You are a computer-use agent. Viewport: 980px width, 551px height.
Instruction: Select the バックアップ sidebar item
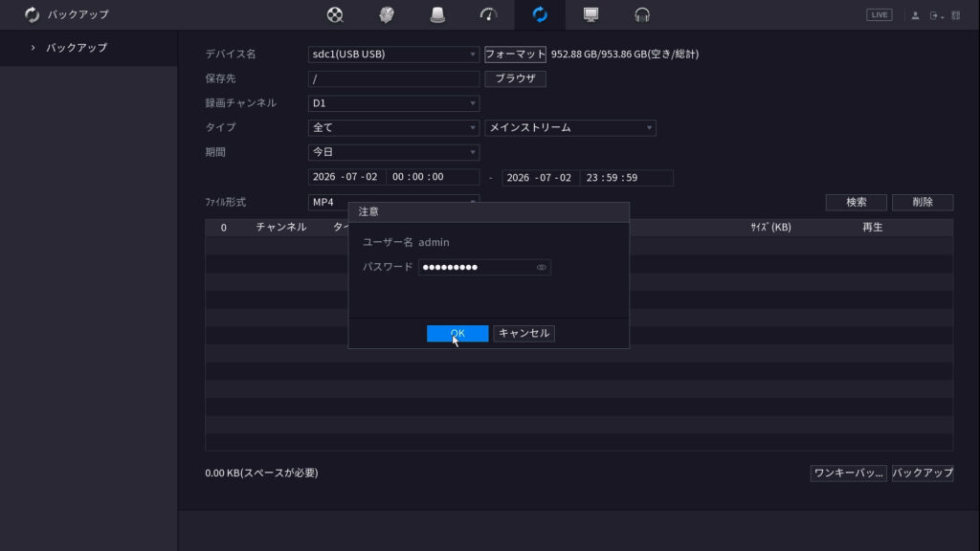click(89, 48)
